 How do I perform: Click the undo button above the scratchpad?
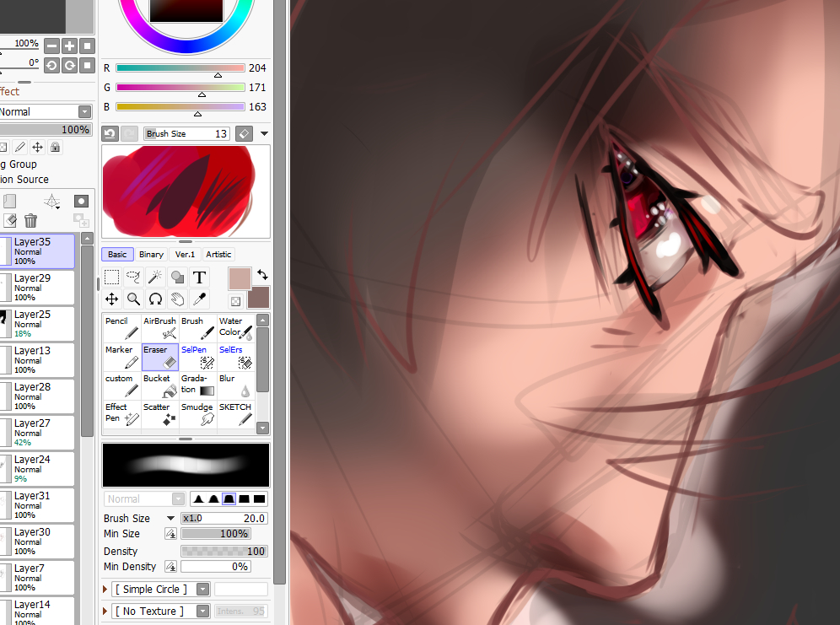pos(110,133)
